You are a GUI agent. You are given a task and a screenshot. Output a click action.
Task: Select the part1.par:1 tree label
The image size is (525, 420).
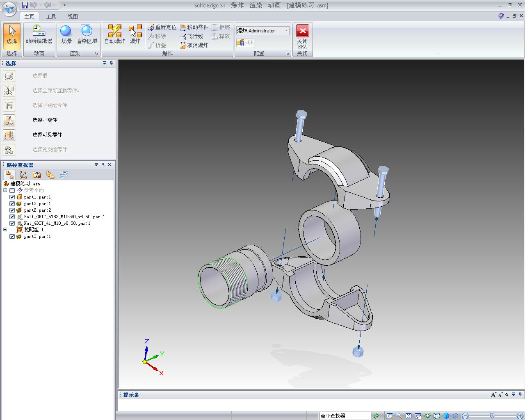37,197
